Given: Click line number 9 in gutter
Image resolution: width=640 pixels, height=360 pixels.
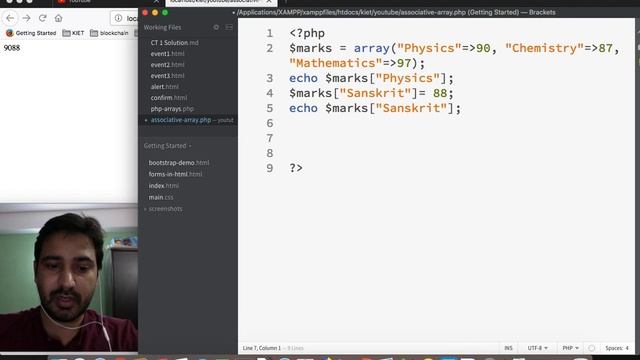Looking at the screenshot, I should [x=269, y=168].
